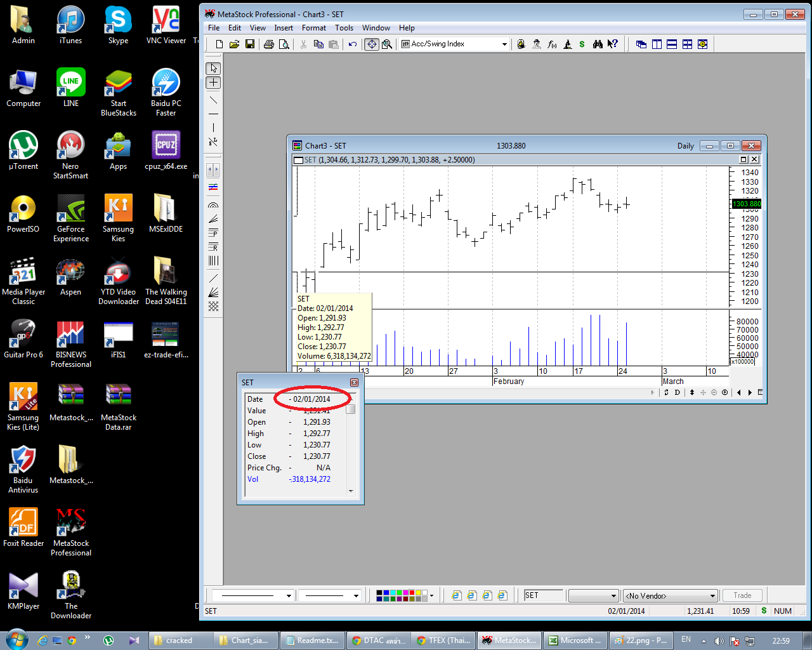The image size is (812, 650).
Task: Click the down arrow of data window scrollbar
Action: point(351,491)
